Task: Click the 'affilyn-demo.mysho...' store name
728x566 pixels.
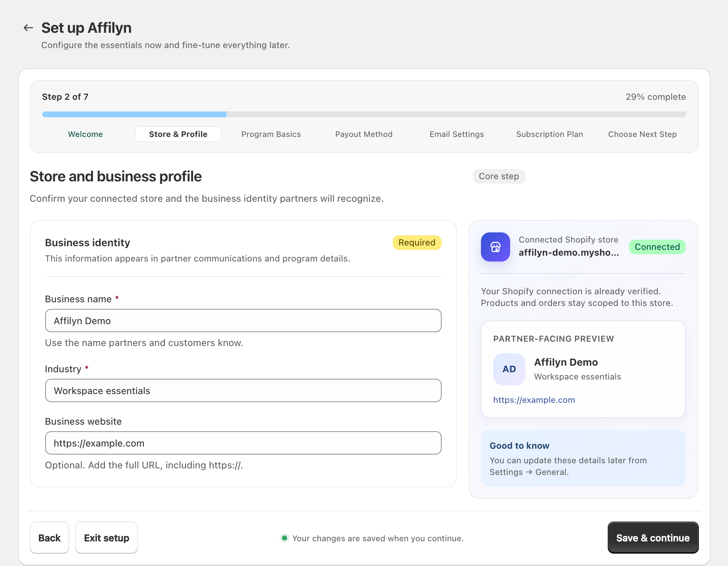Action: [569, 252]
